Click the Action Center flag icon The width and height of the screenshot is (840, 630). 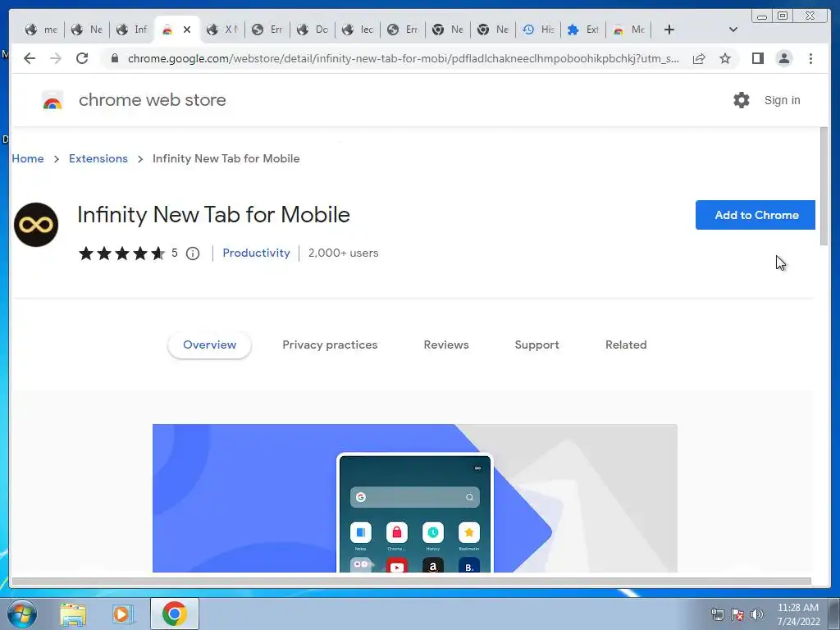[737, 614]
